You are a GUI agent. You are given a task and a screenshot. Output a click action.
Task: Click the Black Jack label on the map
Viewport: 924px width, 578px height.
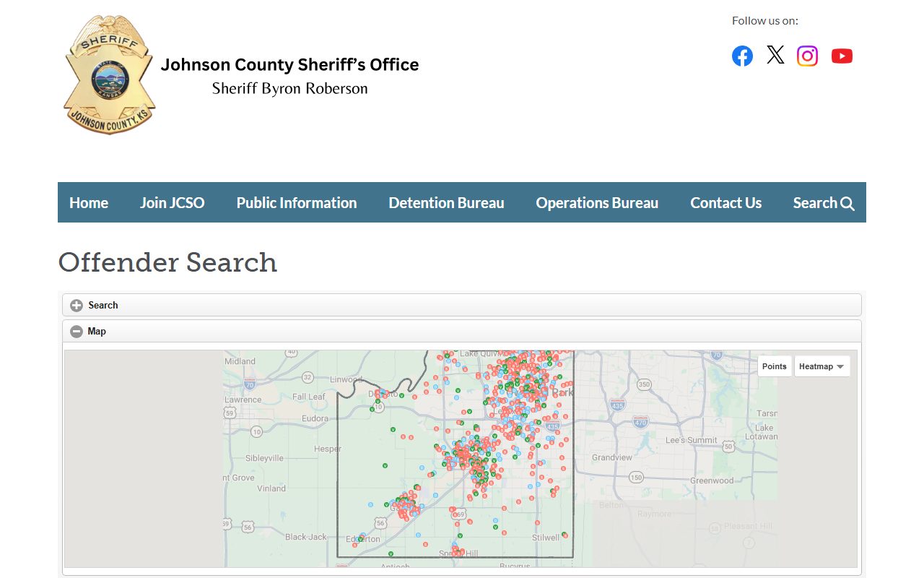point(306,537)
